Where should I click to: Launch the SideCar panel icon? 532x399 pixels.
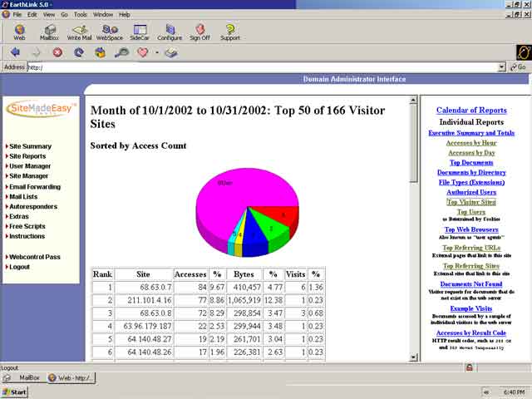click(139, 32)
